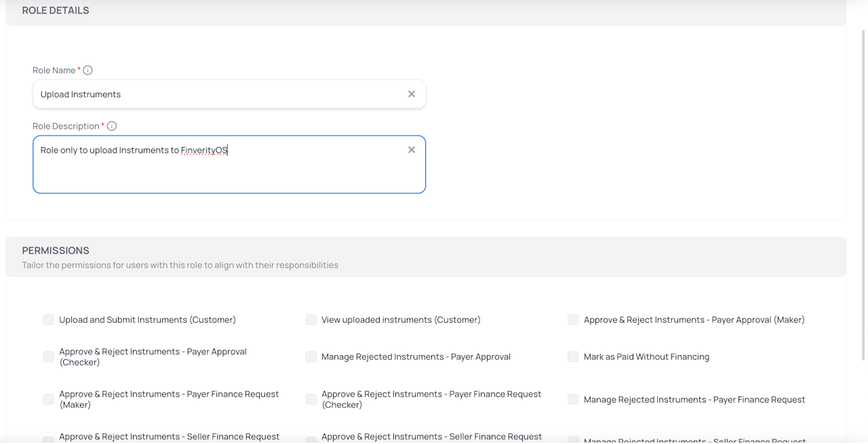Click the Upload and Submit Instruments label

147,320
